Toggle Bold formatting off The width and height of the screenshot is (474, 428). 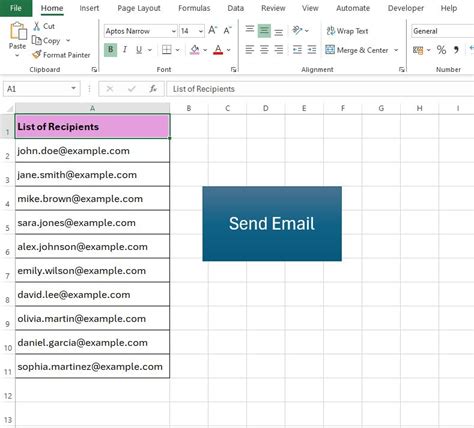tap(110, 50)
